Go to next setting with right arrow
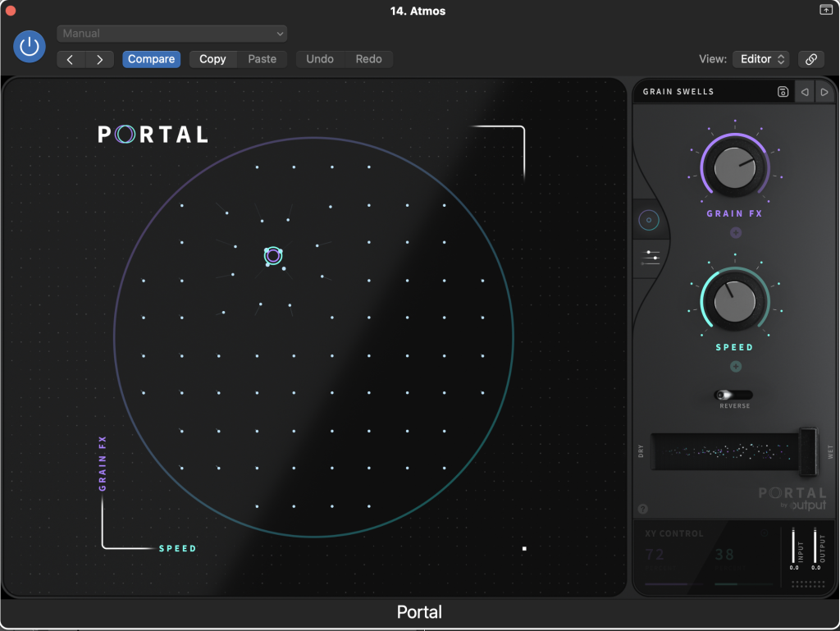 (99, 59)
